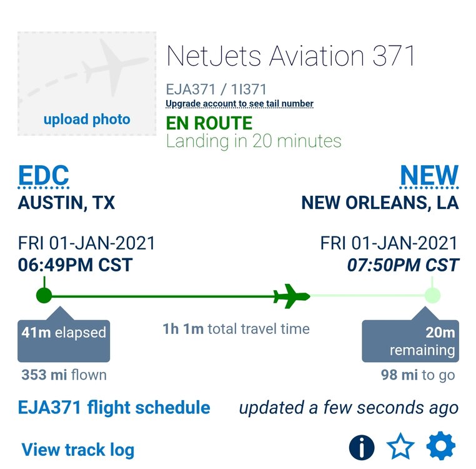476x469 pixels.
Task: Click the upload photo link
Action: point(87,119)
